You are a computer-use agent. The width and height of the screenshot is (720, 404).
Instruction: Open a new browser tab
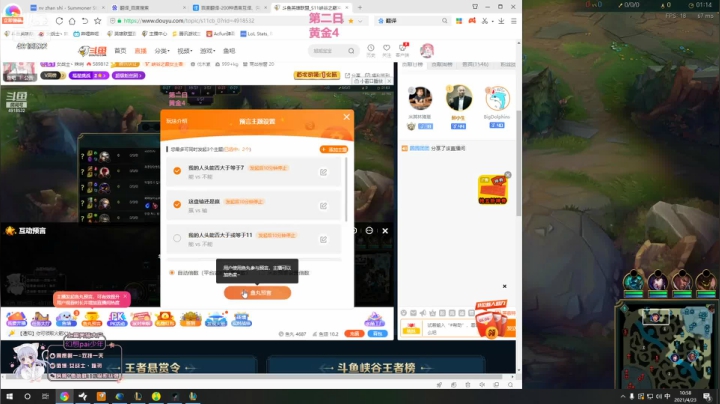360,7
